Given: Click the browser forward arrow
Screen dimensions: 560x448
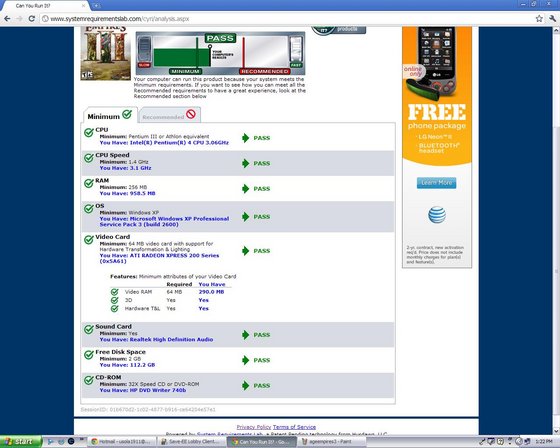Looking at the screenshot, I should click(x=19, y=19).
